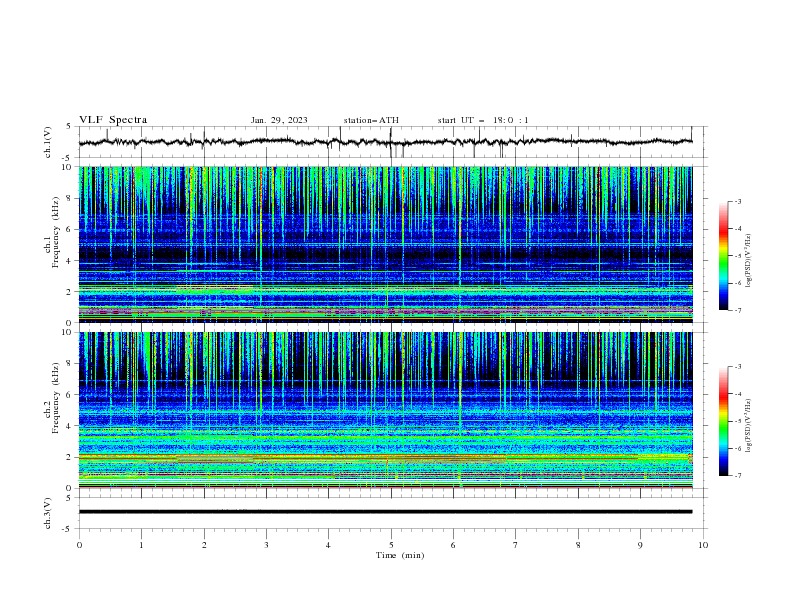Click the flat ch.3 voltage trace
792x612 pixels.
click(x=385, y=512)
